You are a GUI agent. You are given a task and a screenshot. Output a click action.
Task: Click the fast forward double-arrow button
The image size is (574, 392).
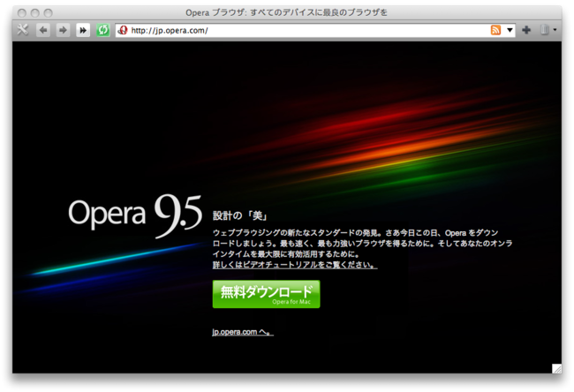tap(83, 30)
